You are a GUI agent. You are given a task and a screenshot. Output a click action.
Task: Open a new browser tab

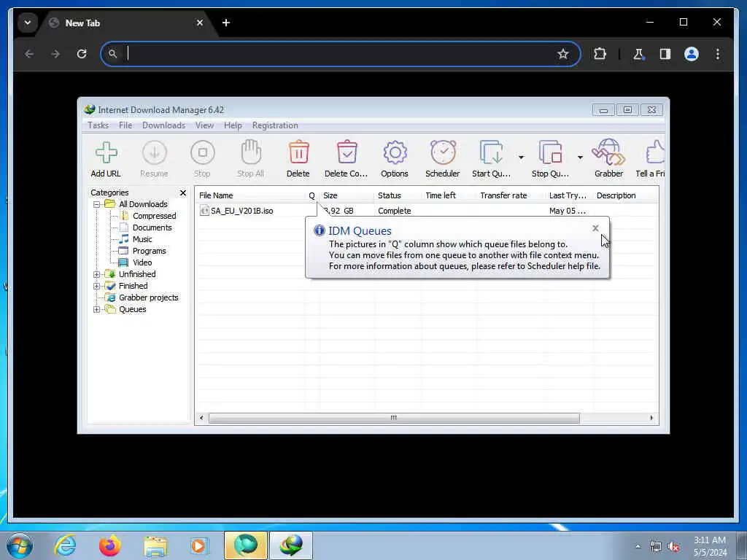click(226, 23)
